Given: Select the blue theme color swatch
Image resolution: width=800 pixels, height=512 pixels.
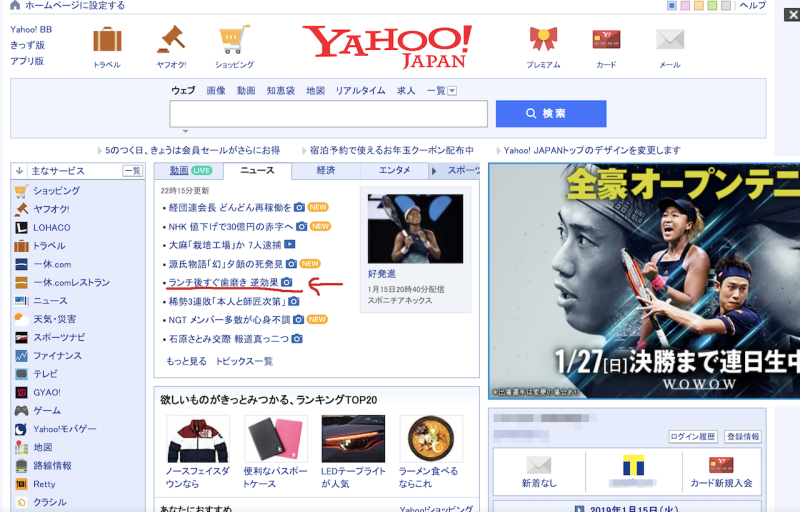Looking at the screenshot, I should 671,6.
